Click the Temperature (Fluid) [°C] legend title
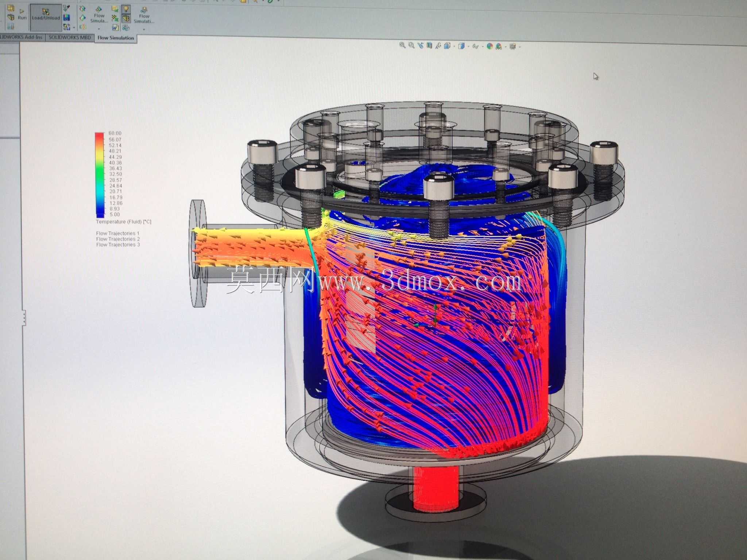Screen dimensions: 747x560 (x=123, y=222)
